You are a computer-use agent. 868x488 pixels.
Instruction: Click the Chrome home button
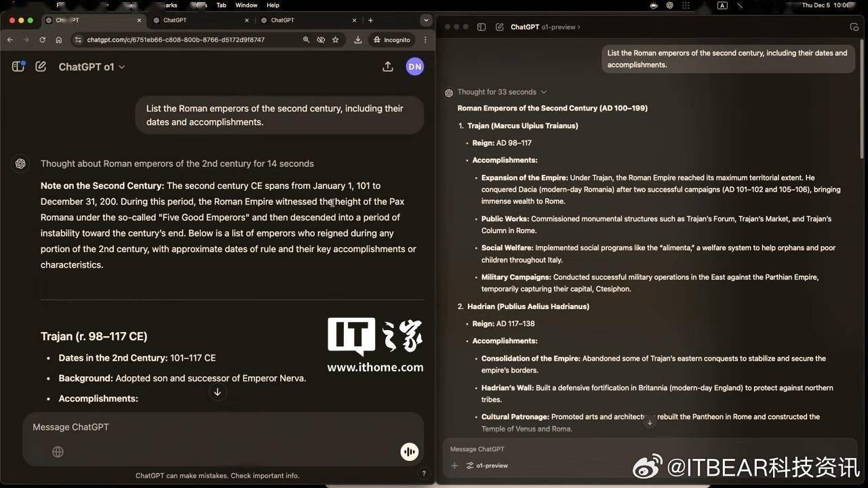[59, 40]
